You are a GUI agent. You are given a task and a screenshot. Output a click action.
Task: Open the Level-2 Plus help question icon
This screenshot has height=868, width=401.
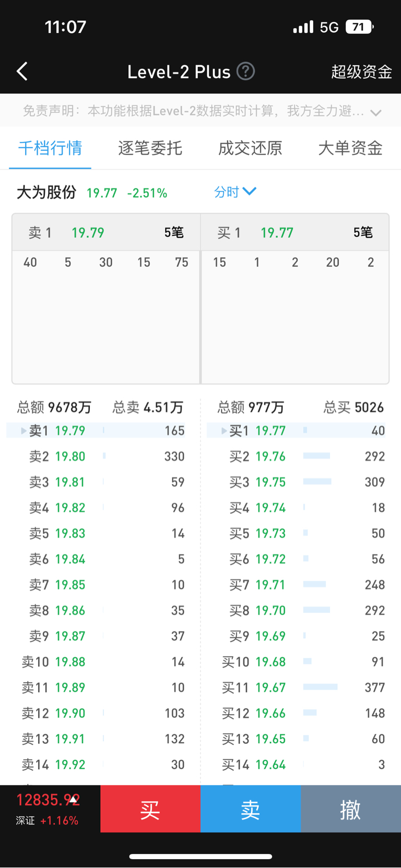point(246,71)
